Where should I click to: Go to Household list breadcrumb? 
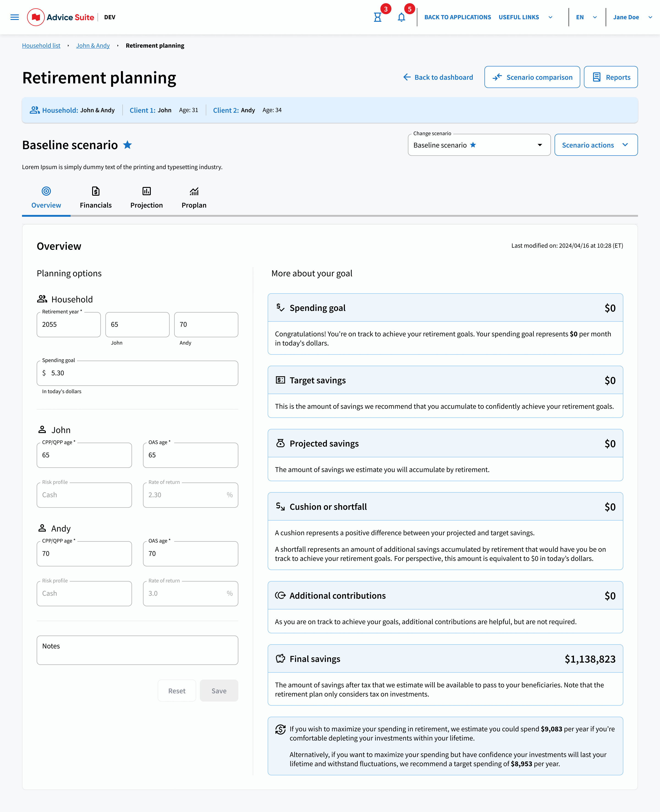coord(41,46)
